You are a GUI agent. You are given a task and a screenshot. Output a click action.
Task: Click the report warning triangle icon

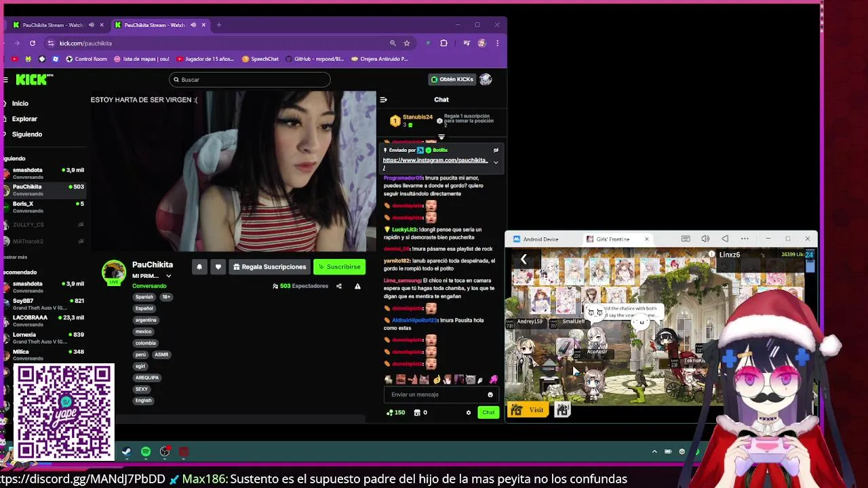[x=357, y=286]
